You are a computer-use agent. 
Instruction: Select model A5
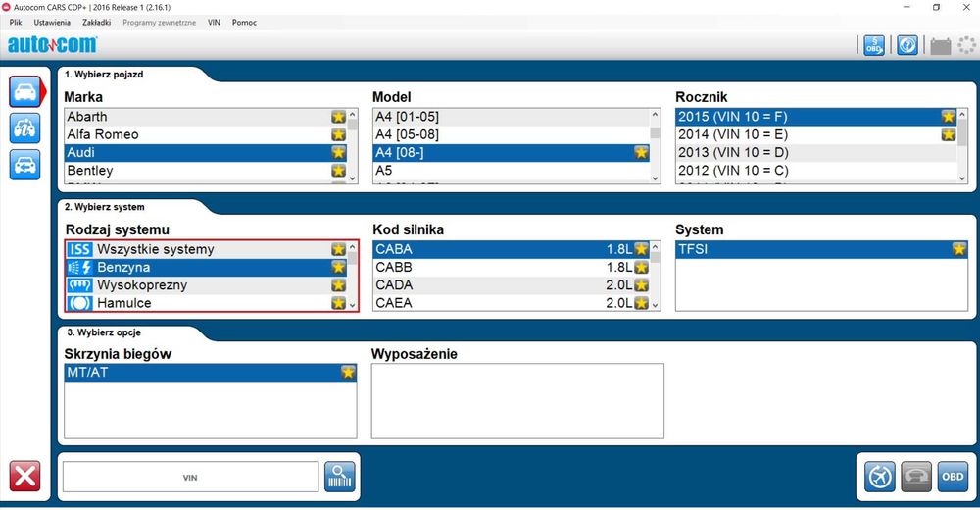pyautogui.click(x=512, y=171)
